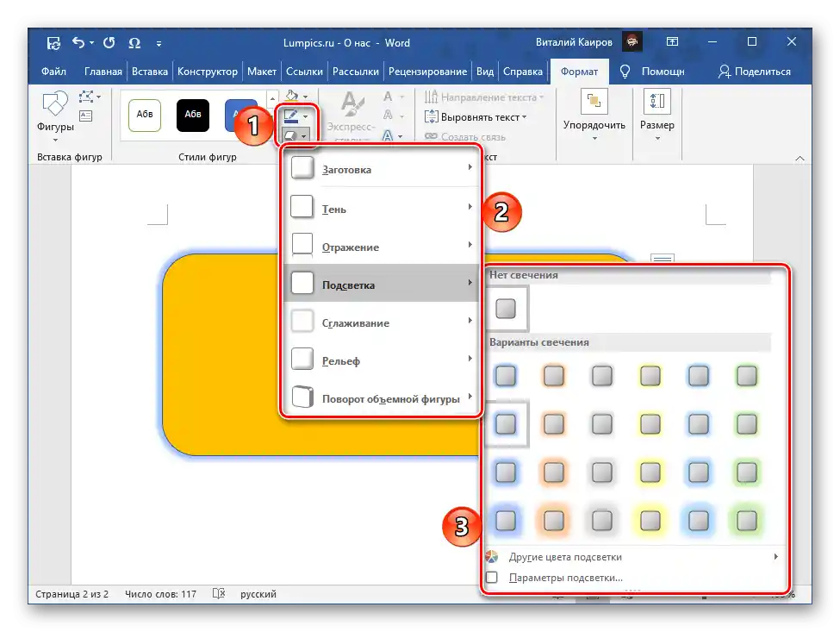This screenshot has height=632, width=840.
Task: Apply last-row largest orange glow variant
Action: tap(554, 520)
